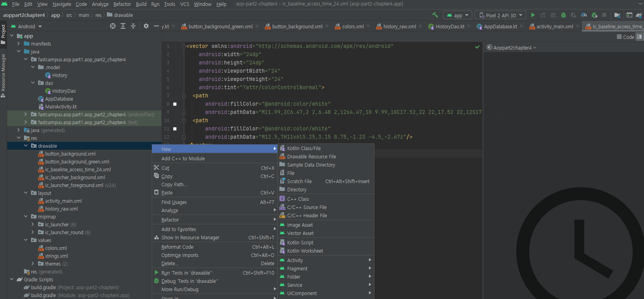The height and width of the screenshot is (299, 644).
Task: Click the res breadcrumb in navigation bar
Action: [98, 15]
